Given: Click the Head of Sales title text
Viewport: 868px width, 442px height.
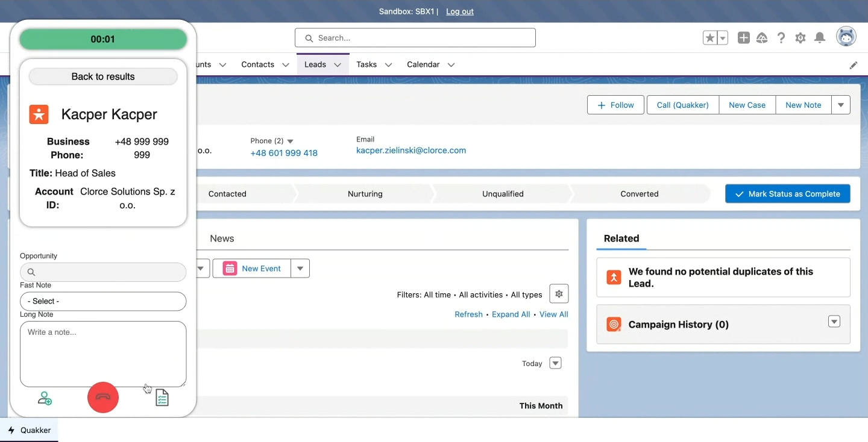Looking at the screenshot, I should [x=85, y=173].
